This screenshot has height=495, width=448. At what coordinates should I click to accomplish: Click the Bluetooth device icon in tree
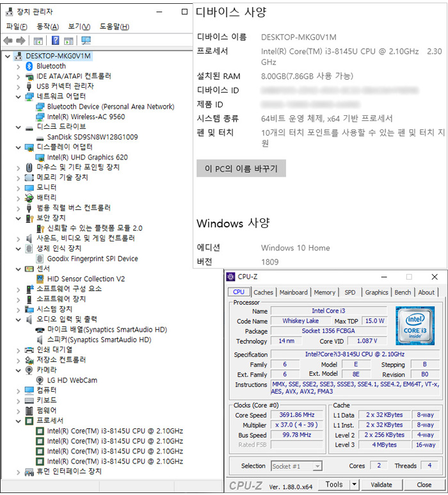click(x=29, y=66)
